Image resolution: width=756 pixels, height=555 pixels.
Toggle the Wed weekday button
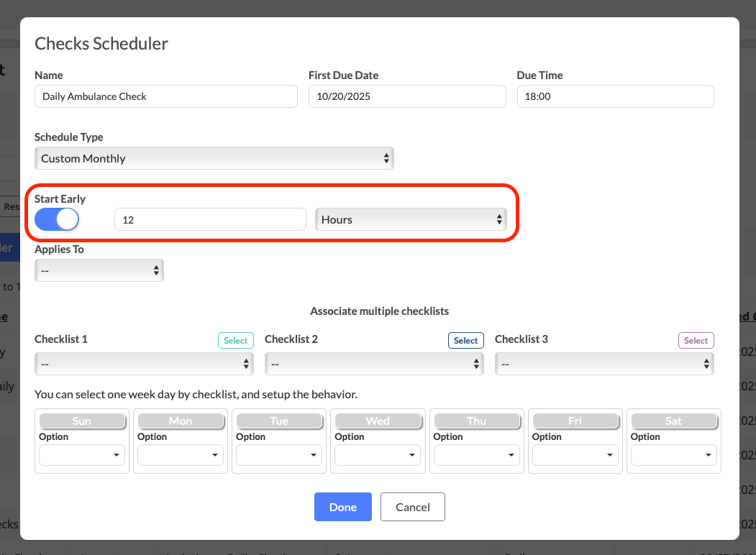point(378,421)
